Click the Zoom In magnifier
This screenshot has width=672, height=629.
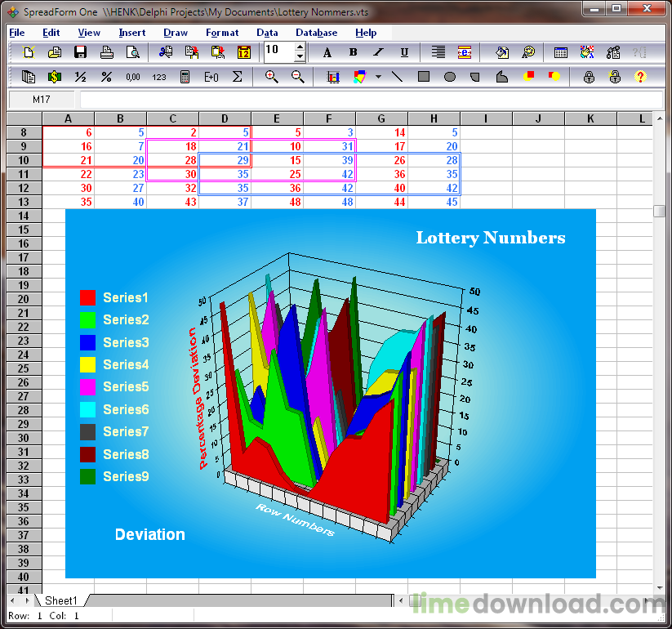[272, 77]
